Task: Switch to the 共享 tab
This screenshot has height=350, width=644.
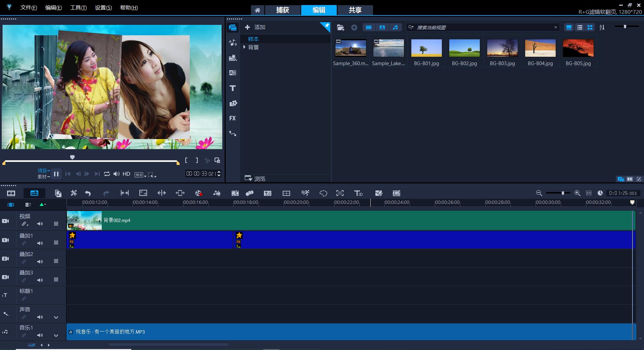Action: click(355, 10)
